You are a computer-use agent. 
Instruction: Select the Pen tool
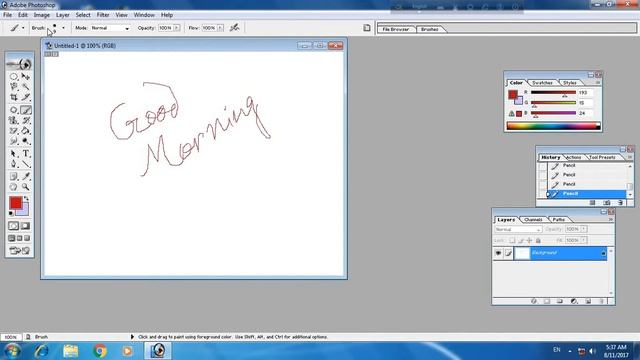coord(13,164)
